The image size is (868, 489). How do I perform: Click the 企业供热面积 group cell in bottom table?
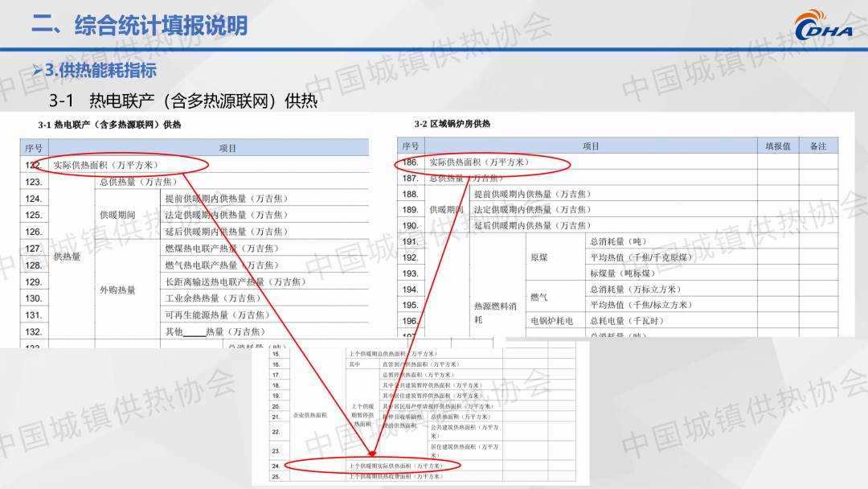coord(309,415)
